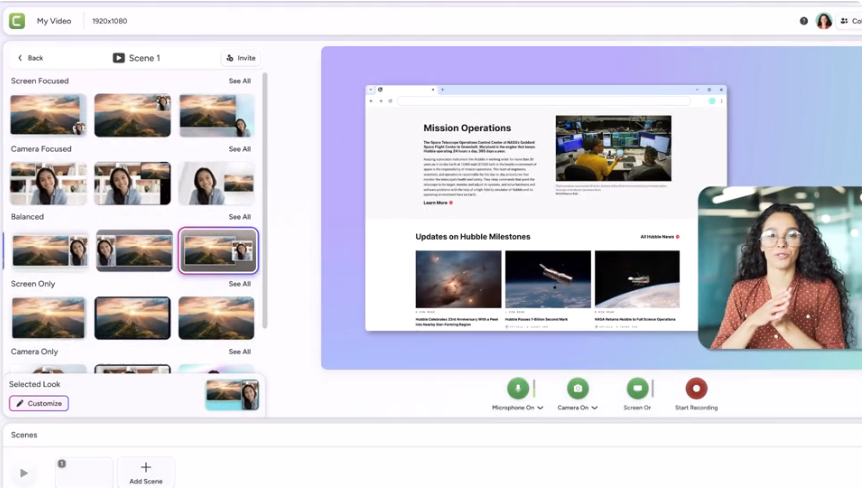Viewport: 868px width, 492px height.
Task: Select first Balanced layout thumbnail
Action: [50, 250]
